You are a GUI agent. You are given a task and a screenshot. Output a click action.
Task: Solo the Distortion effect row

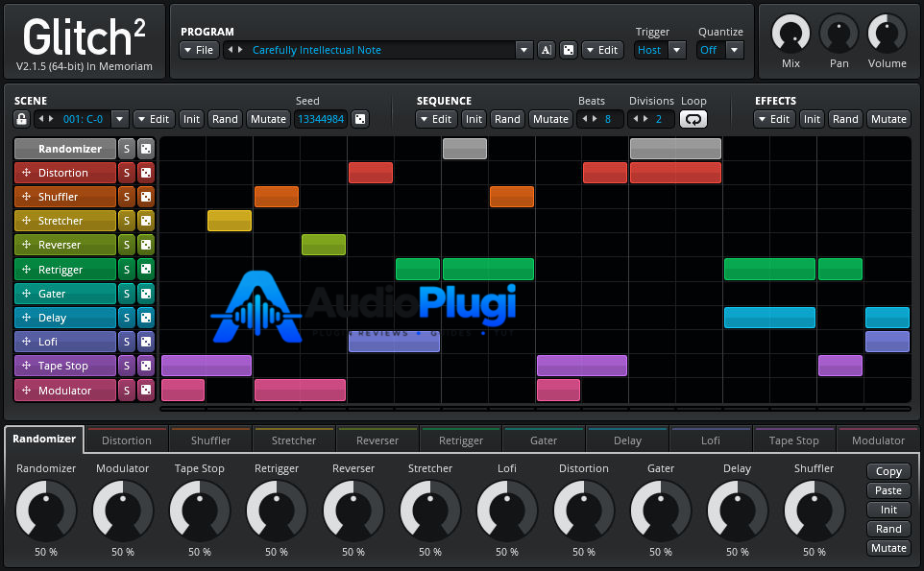click(x=127, y=173)
